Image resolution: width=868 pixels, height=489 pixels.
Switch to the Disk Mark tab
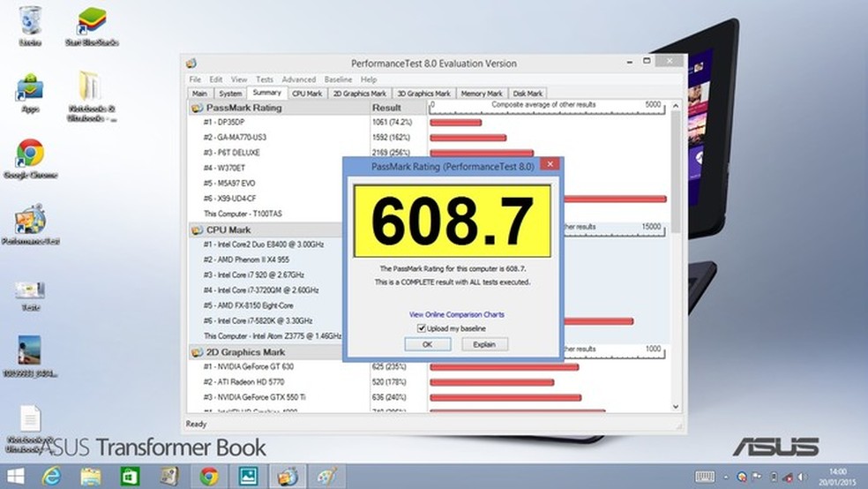pos(528,94)
